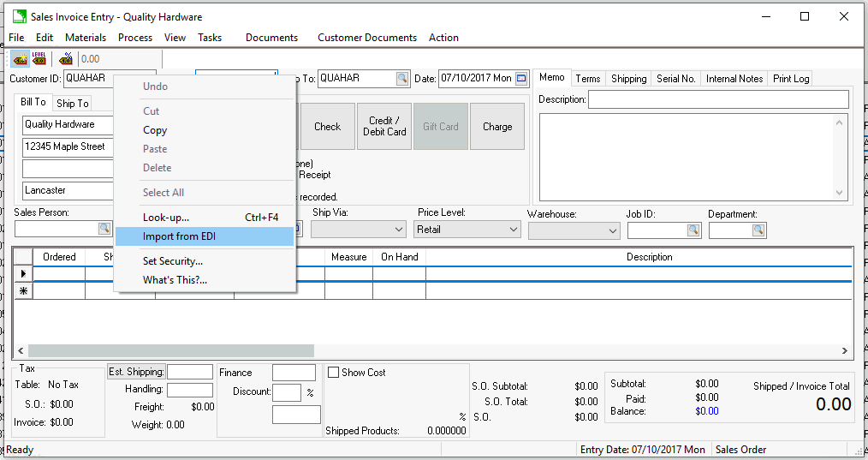Click the Job ID lookup magnifier
The height and width of the screenshot is (460, 868).
pyautogui.click(x=692, y=230)
